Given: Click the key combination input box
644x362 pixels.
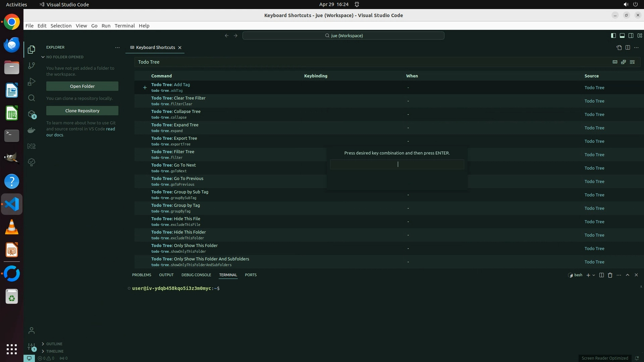Looking at the screenshot, I should click(x=397, y=164).
